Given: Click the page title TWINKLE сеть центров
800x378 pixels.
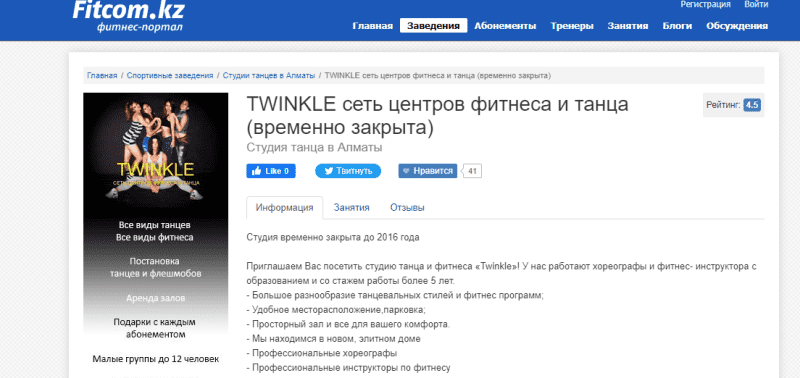Looking at the screenshot, I should click(437, 116).
